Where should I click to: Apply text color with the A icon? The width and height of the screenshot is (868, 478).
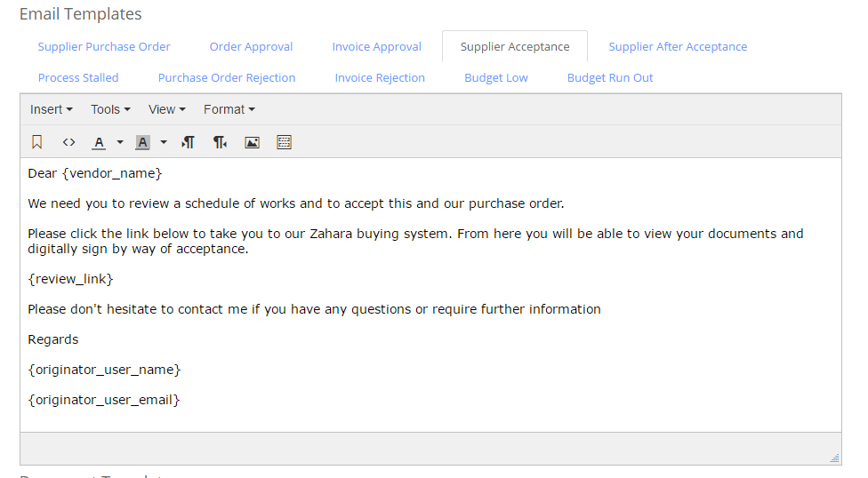pos(99,142)
